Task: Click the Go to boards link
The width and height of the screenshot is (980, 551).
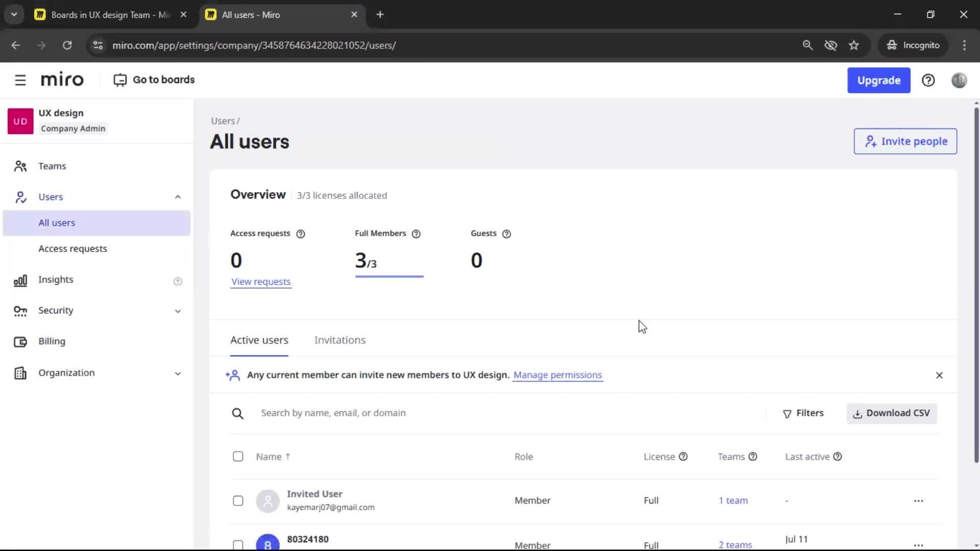Action: point(154,80)
